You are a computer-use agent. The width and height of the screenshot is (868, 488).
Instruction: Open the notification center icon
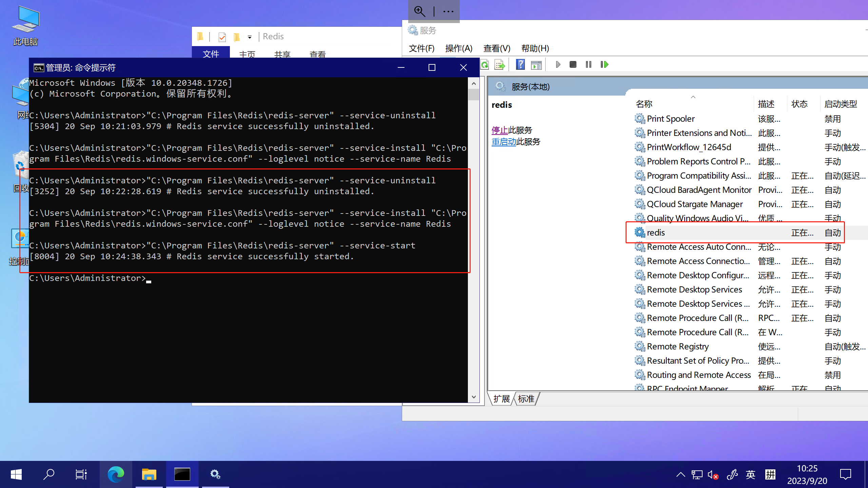tap(846, 474)
